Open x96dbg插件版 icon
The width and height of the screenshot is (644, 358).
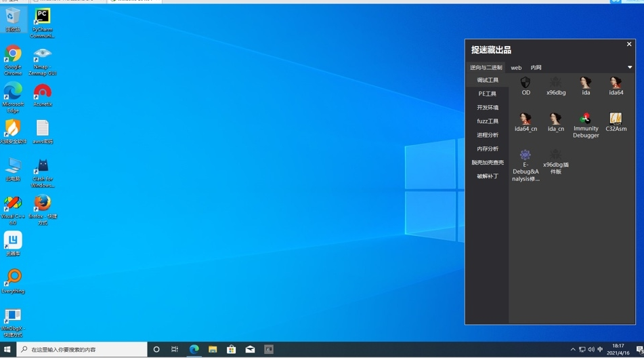[x=556, y=161]
